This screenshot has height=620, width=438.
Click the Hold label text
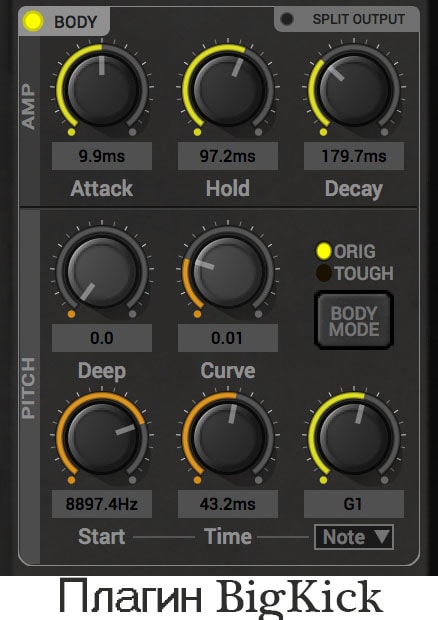click(x=228, y=188)
